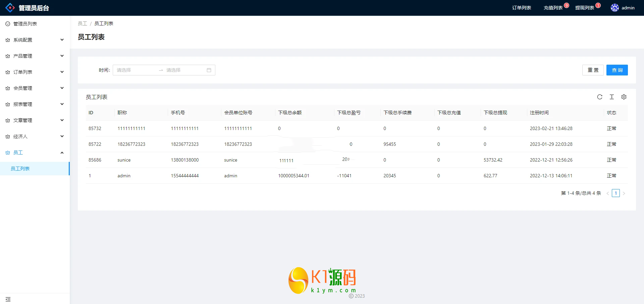Expand the 产品管理 sidebar menu
The image size is (644, 304).
(x=35, y=56)
